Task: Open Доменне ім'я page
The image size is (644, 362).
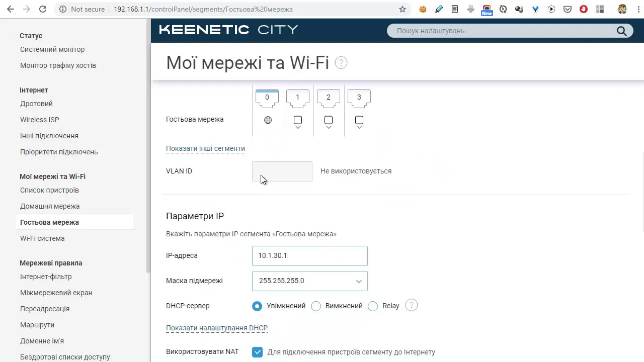Action: coord(42,341)
